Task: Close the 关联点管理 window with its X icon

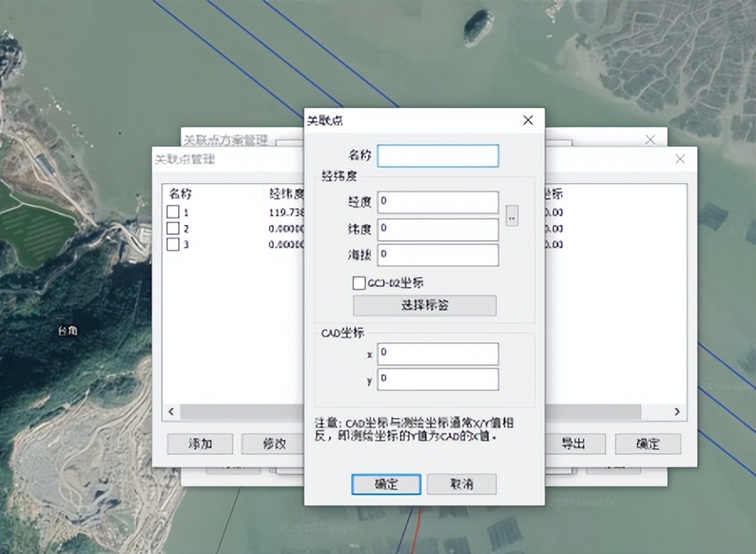Action: (x=680, y=158)
